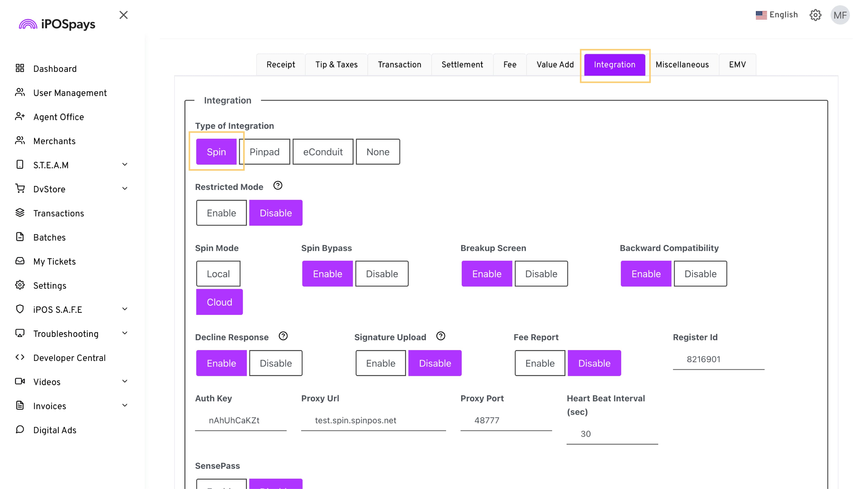Image resolution: width=868 pixels, height=489 pixels.
Task: Click the Troubleshooting monitor icon
Action: [20, 333]
